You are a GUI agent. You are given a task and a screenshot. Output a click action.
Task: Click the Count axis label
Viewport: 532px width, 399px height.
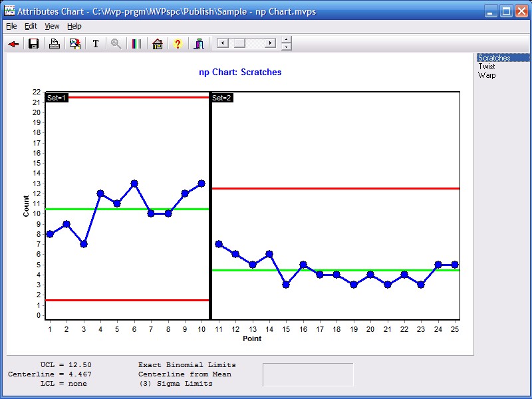click(26, 206)
